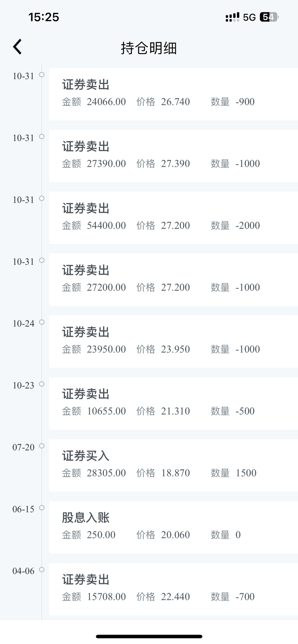Open the sell record priced at 27.390
Screen dimensions: 298x644
point(173,156)
